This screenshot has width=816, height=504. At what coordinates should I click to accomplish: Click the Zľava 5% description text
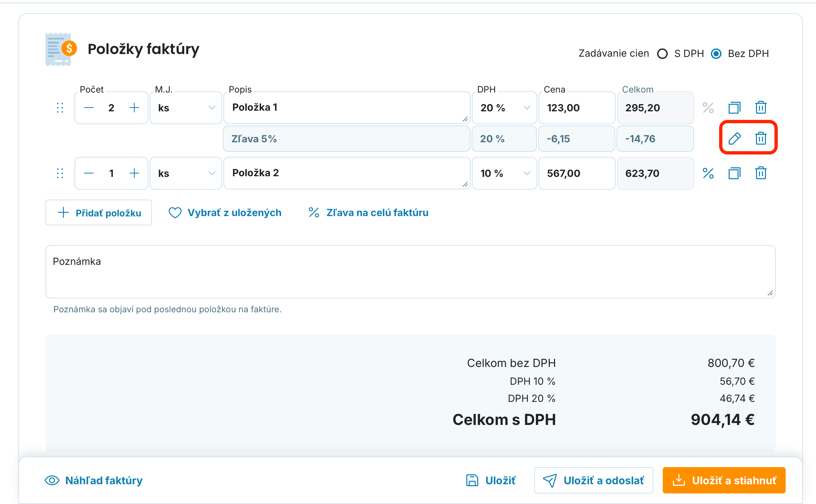click(x=254, y=139)
